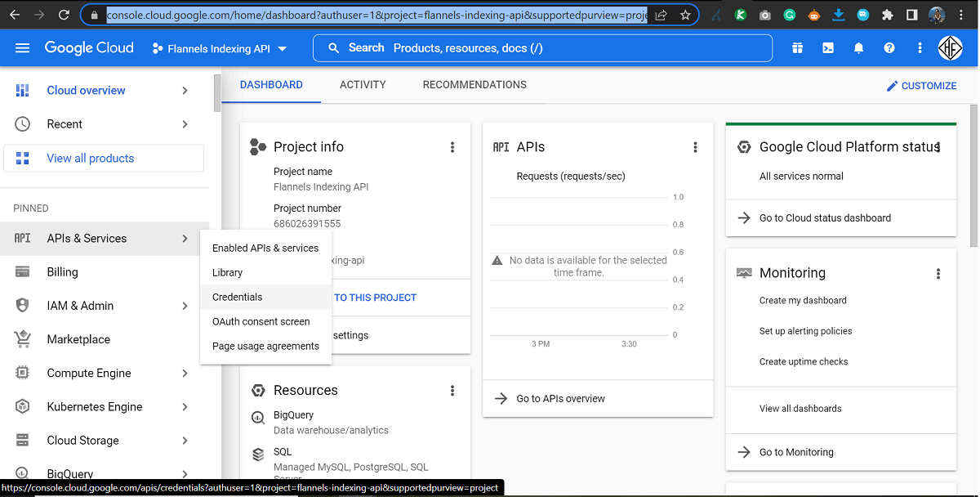
Task: Click the API icon beside APIs & Services
Action: (23, 239)
